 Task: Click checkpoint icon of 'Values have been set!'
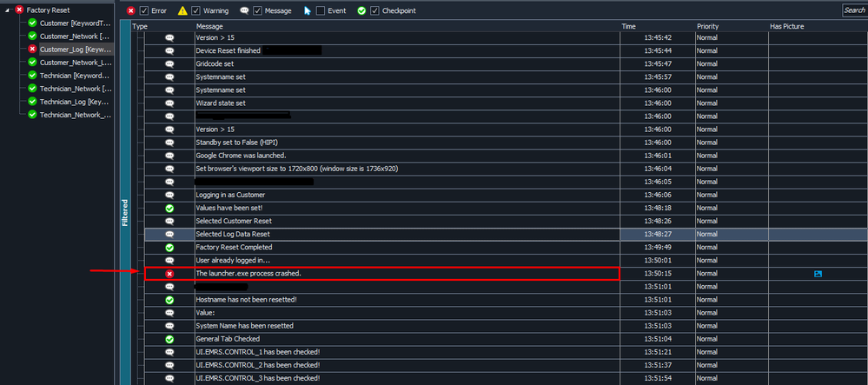click(170, 209)
